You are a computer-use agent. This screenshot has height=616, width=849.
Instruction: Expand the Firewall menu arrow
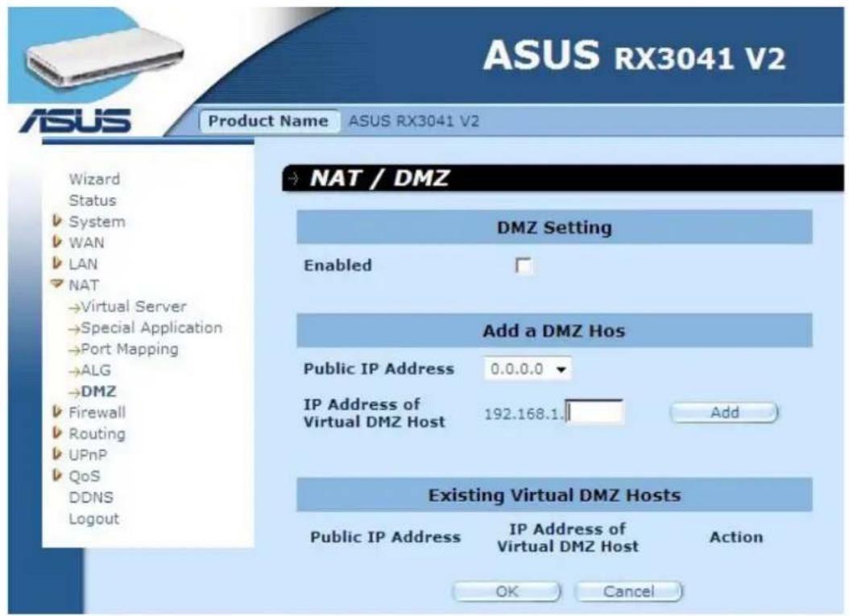tap(57, 412)
